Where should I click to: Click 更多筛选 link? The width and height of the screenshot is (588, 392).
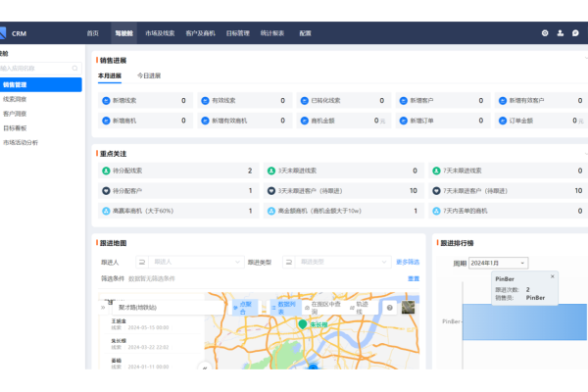coord(408,262)
